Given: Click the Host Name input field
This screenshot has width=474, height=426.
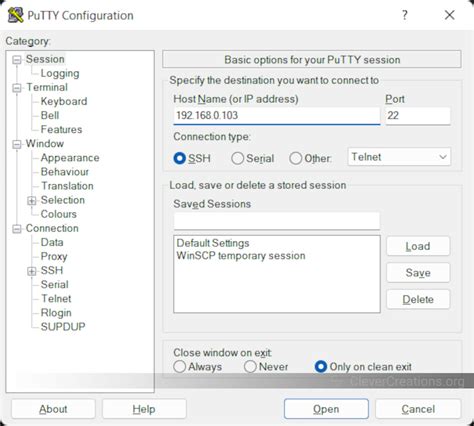Looking at the screenshot, I should click(277, 116).
